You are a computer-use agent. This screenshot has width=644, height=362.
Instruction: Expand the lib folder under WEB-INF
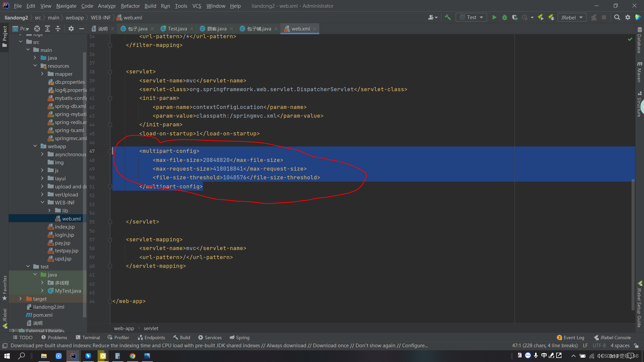tap(50, 210)
